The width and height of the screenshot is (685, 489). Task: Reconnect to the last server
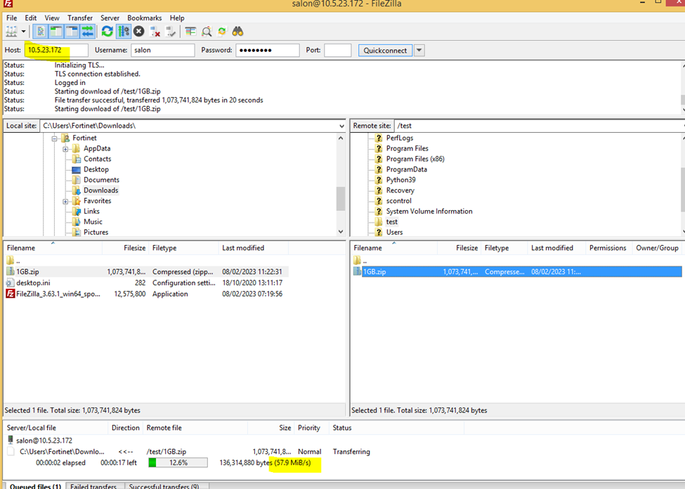point(171,31)
